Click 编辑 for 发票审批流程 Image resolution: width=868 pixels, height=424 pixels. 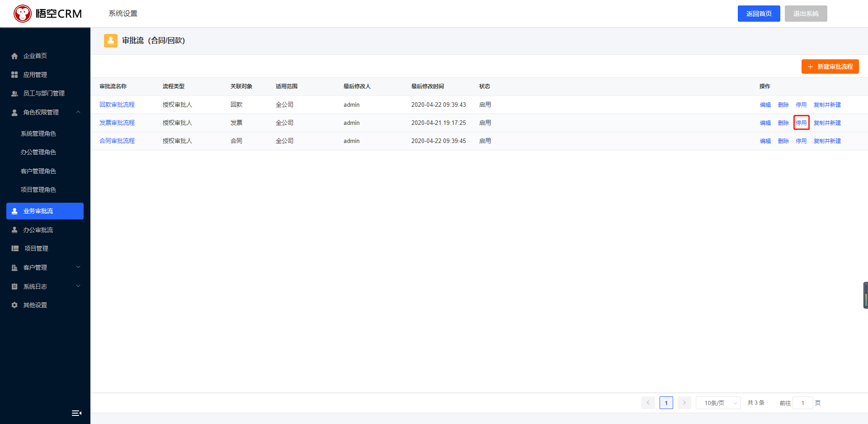point(765,123)
